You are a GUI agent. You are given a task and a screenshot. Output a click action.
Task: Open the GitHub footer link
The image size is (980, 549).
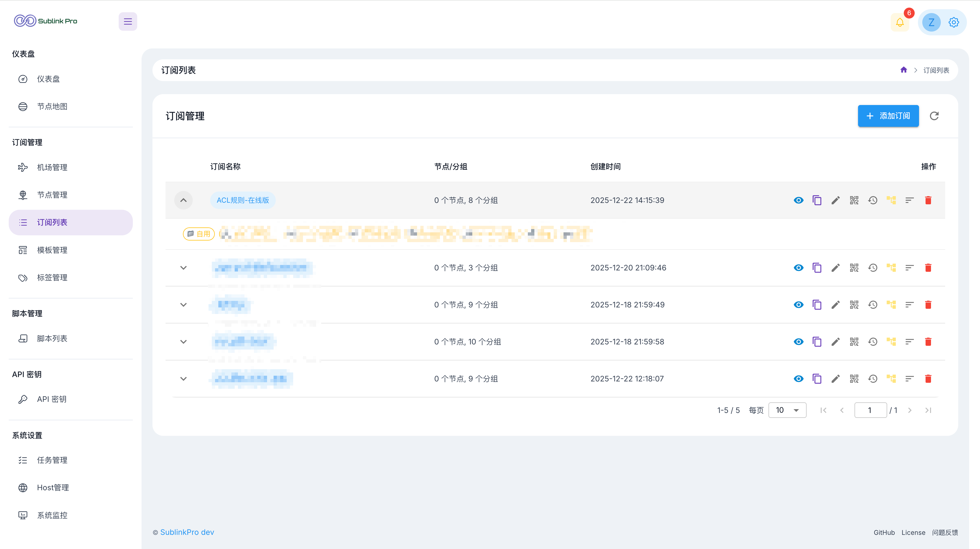click(x=884, y=533)
